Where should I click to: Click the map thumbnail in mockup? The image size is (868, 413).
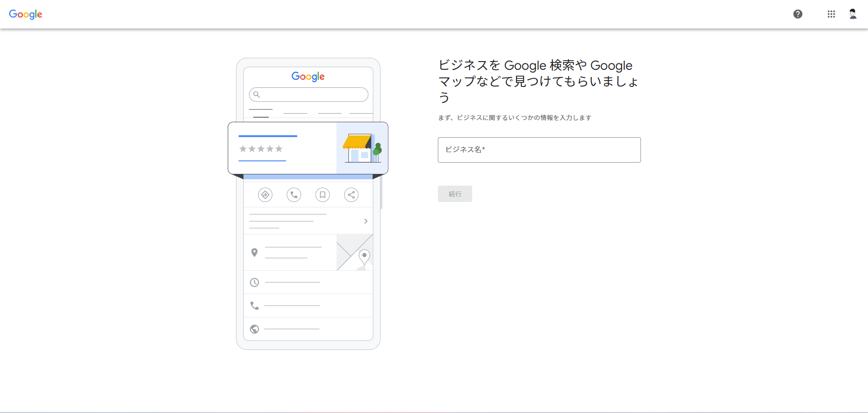tap(355, 252)
